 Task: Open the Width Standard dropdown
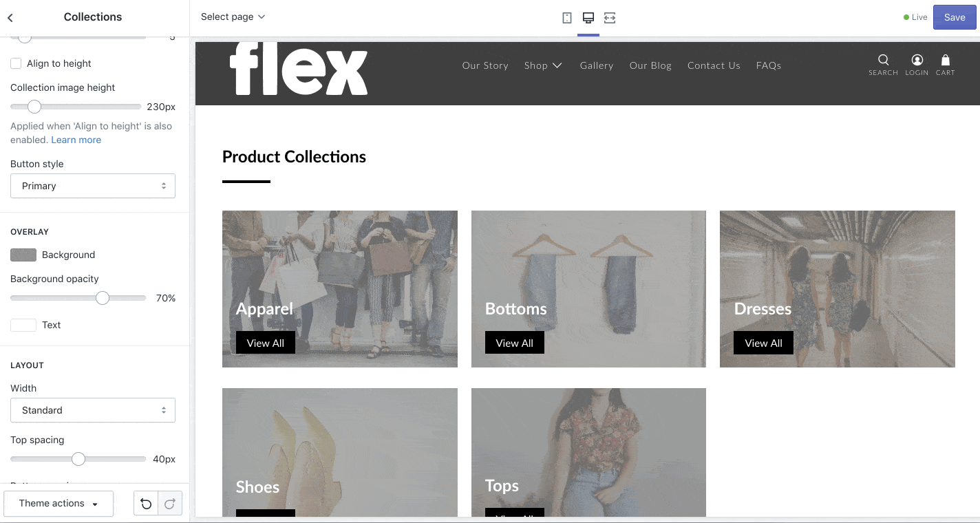(x=93, y=410)
